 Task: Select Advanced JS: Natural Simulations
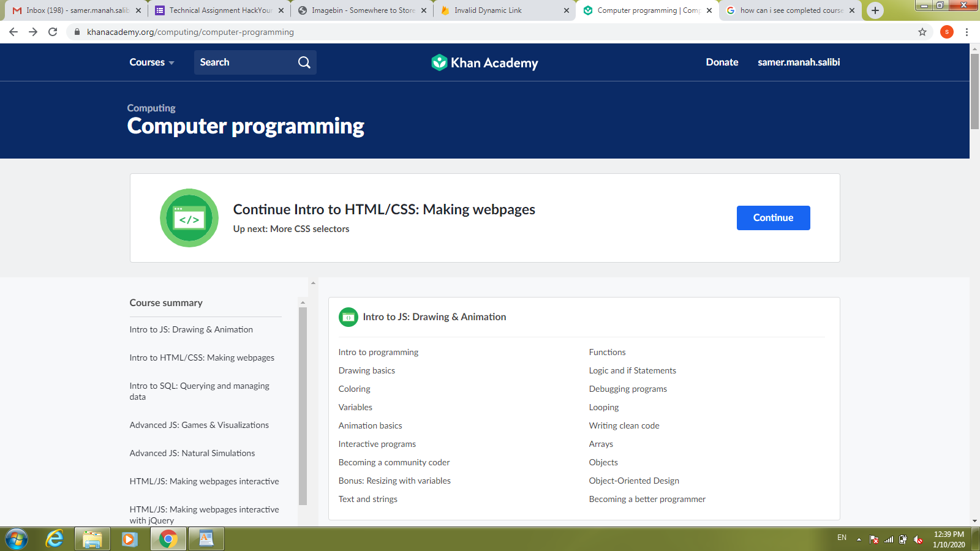[192, 454]
